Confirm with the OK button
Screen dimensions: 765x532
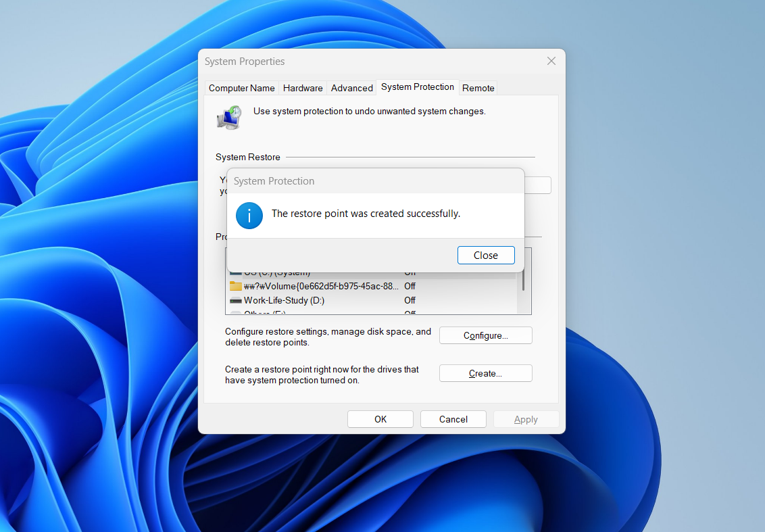click(380, 419)
